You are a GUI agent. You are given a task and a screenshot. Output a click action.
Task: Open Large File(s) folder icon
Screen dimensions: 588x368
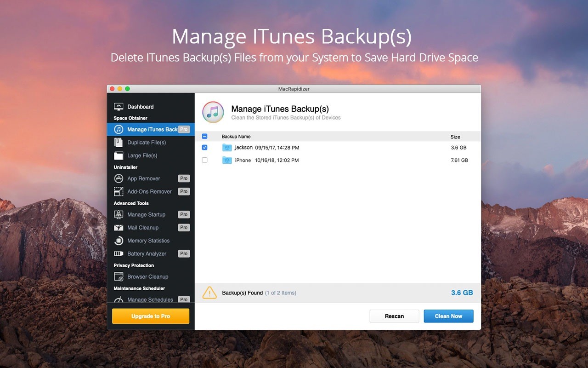(119, 155)
